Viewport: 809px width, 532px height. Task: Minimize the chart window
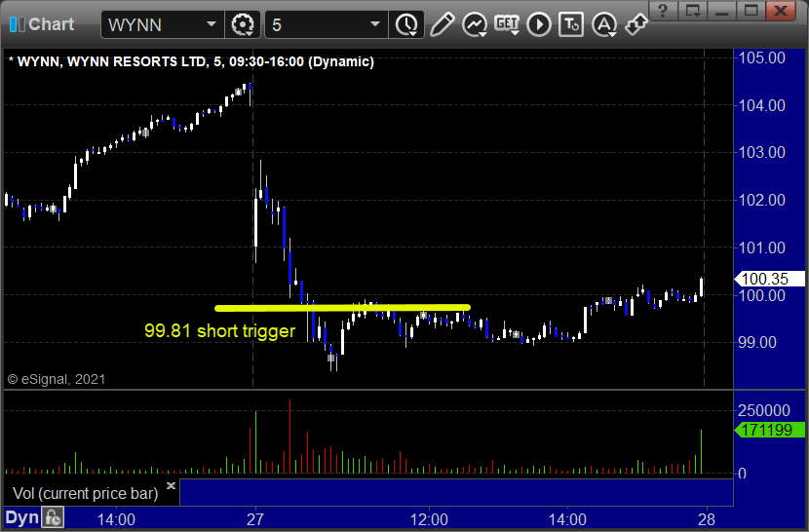[722, 10]
